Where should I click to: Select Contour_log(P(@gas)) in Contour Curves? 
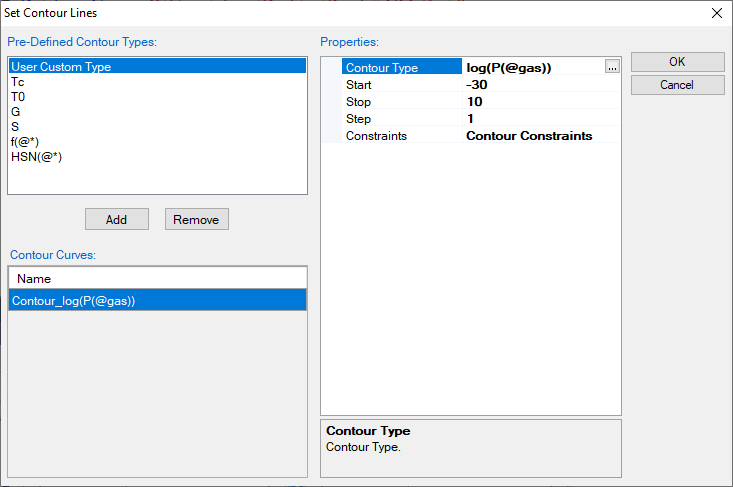click(73, 300)
